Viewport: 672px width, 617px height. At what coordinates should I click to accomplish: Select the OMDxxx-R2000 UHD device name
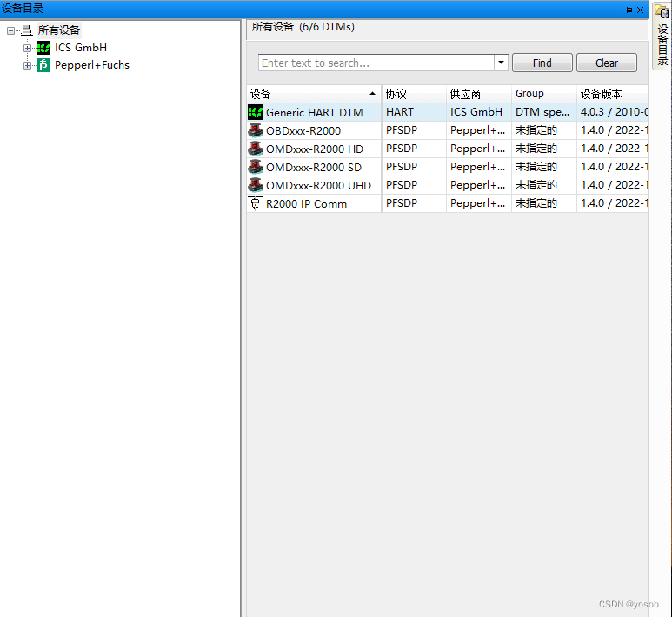[x=318, y=185]
